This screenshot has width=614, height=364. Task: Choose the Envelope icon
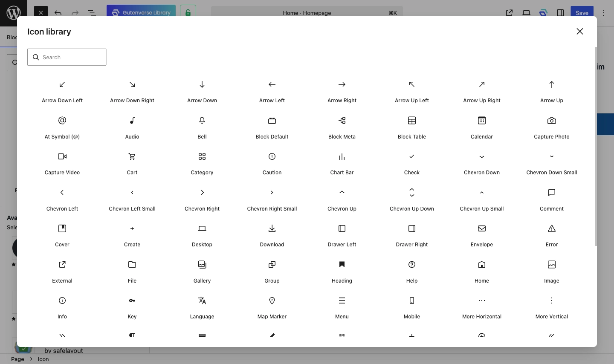tap(482, 229)
